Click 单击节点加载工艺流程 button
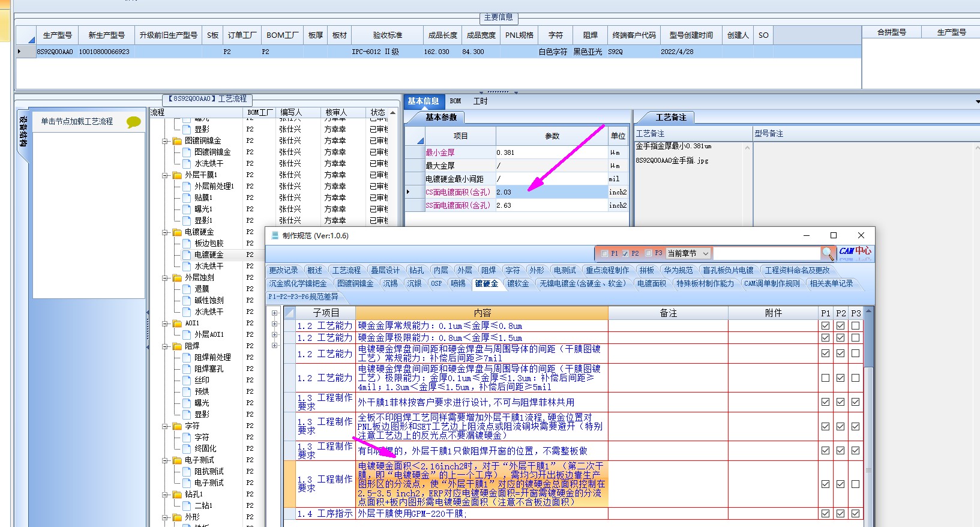Image resolution: width=980 pixels, height=527 pixels. [77, 121]
